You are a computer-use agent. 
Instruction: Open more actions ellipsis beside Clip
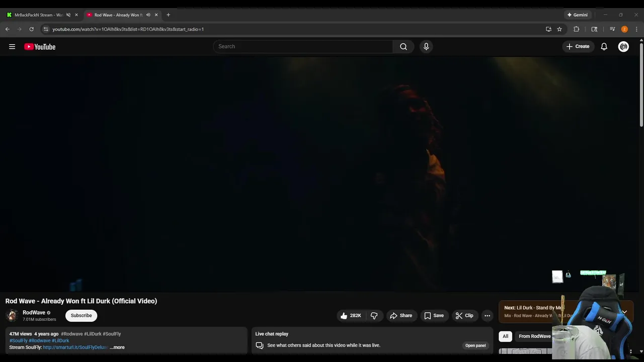click(x=487, y=316)
